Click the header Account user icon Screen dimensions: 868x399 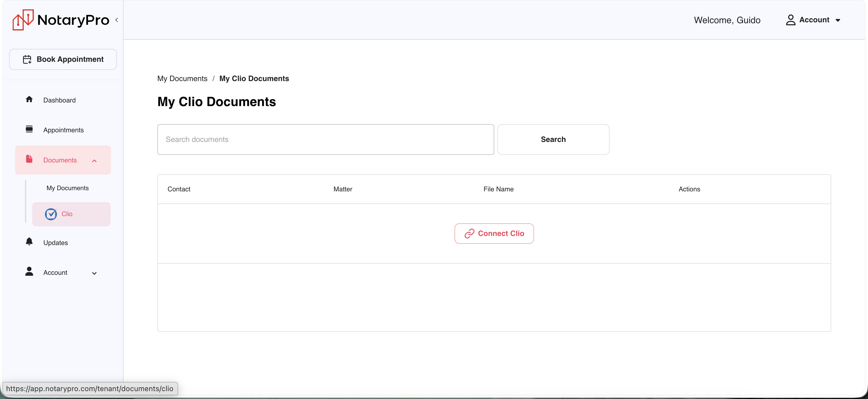[x=791, y=20]
